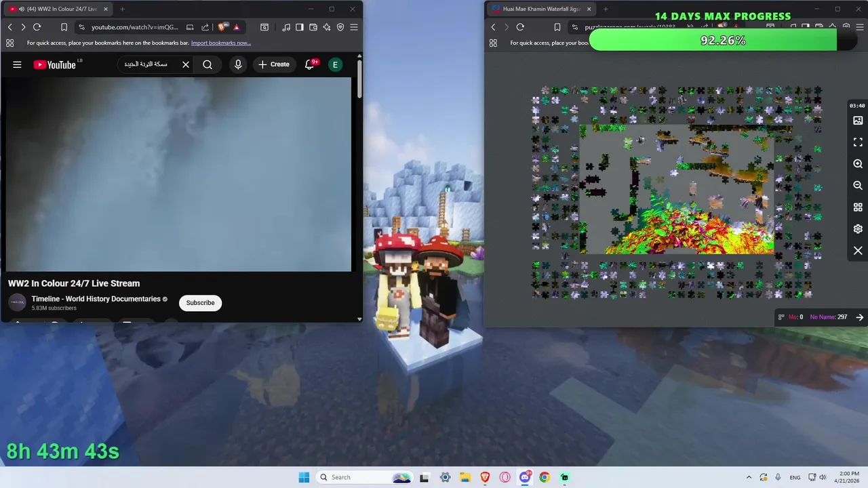
Task: Bookmark the puzzle page
Action: (x=557, y=27)
